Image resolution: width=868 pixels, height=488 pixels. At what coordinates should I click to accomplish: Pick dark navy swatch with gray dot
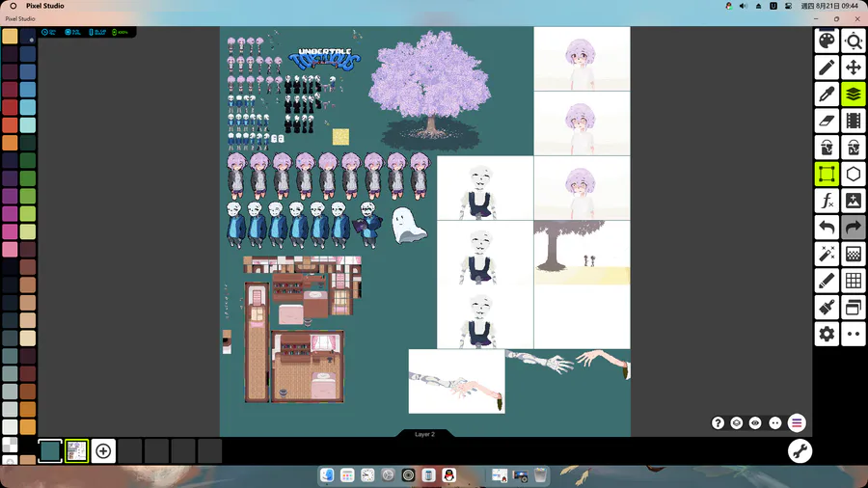click(x=28, y=37)
